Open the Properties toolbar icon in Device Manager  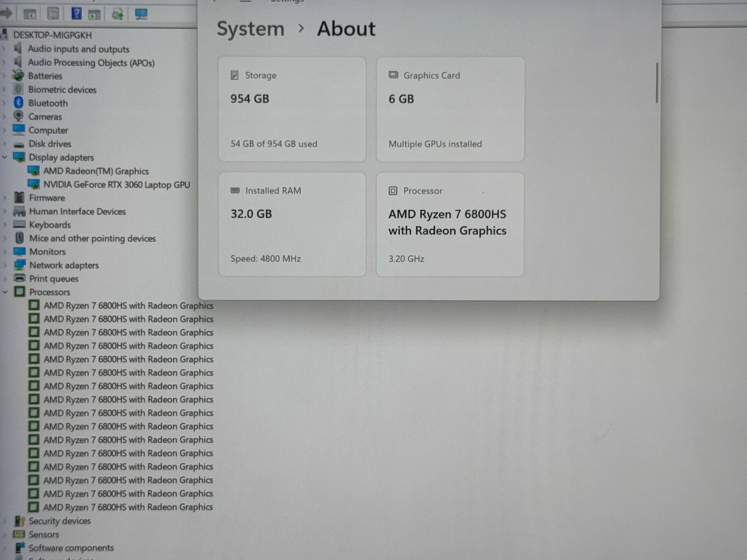(53, 14)
